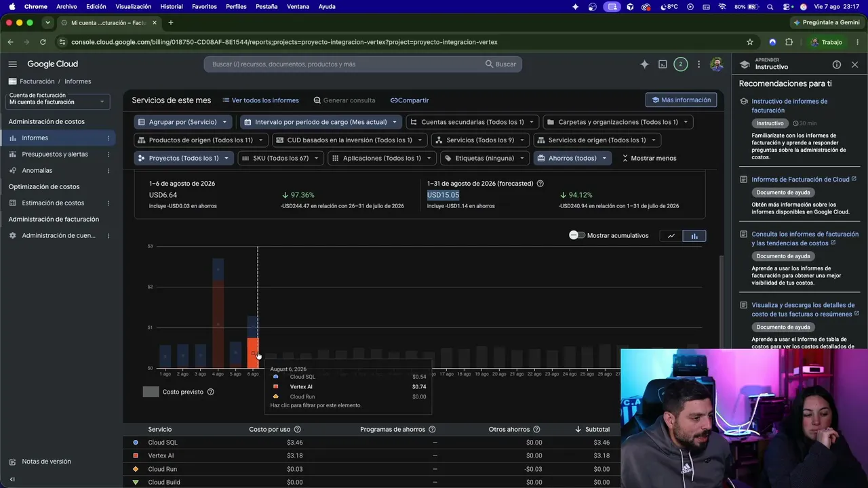
Task: Click the Chrome address bar URL
Action: (284, 42)
